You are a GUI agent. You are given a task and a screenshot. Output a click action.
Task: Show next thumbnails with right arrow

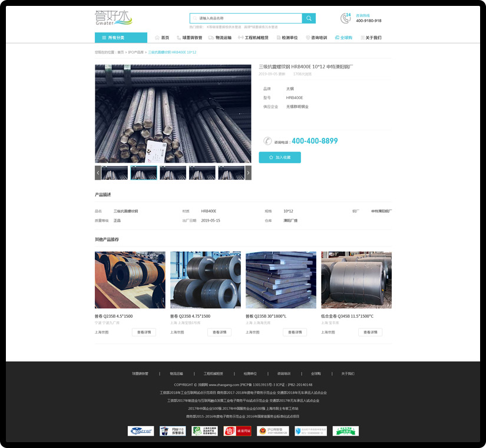pos(248,173)
